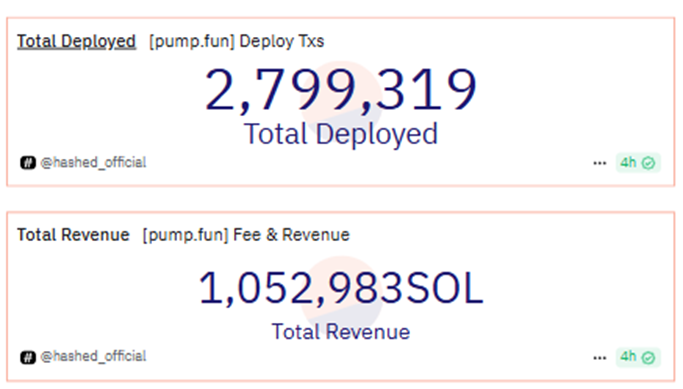This screenshot has width=683, height=389.
Task: Visit @hashed_official profile from Total Deployed card
Action: (x=93, y=162)
